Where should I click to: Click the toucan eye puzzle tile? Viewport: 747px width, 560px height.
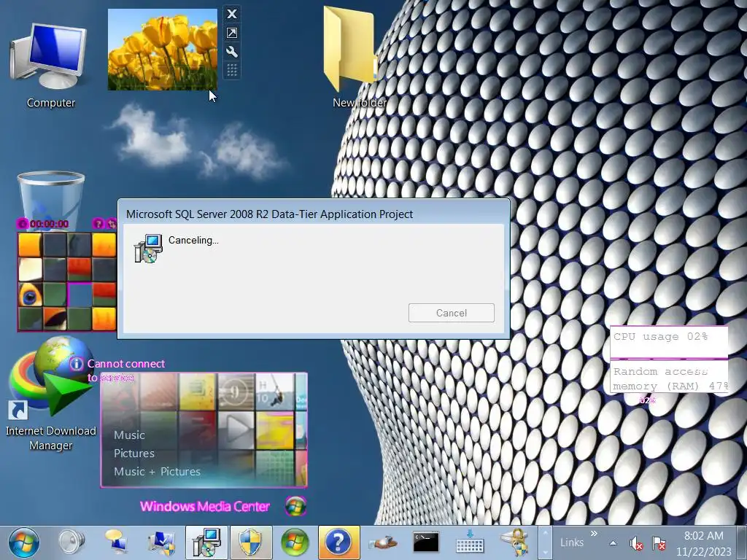coord(30,295)
